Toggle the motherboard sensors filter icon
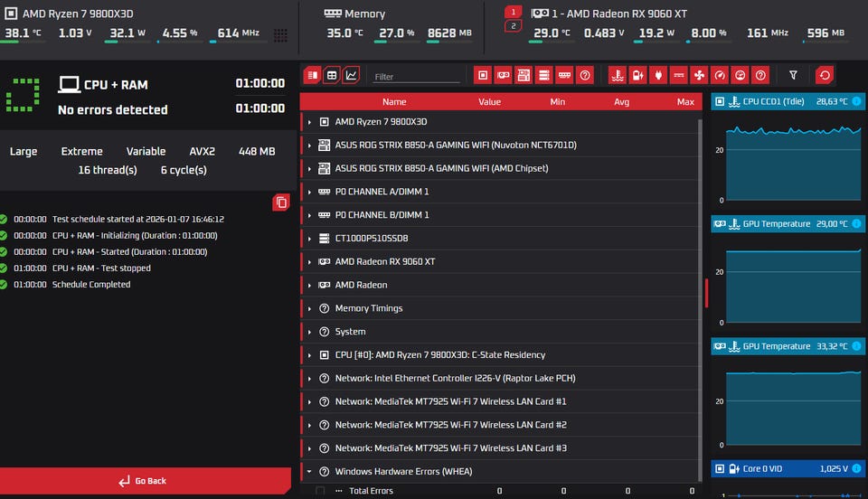 tap(524, 75)
